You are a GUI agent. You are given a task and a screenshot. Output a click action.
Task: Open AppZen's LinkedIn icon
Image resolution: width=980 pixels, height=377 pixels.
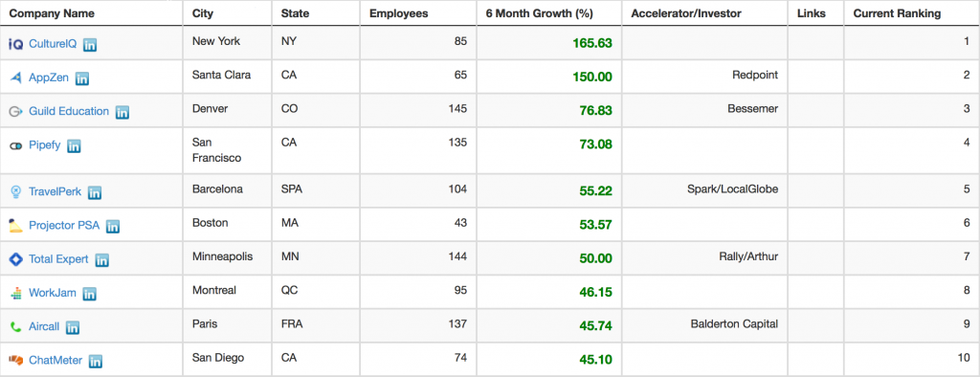point(82,78)
